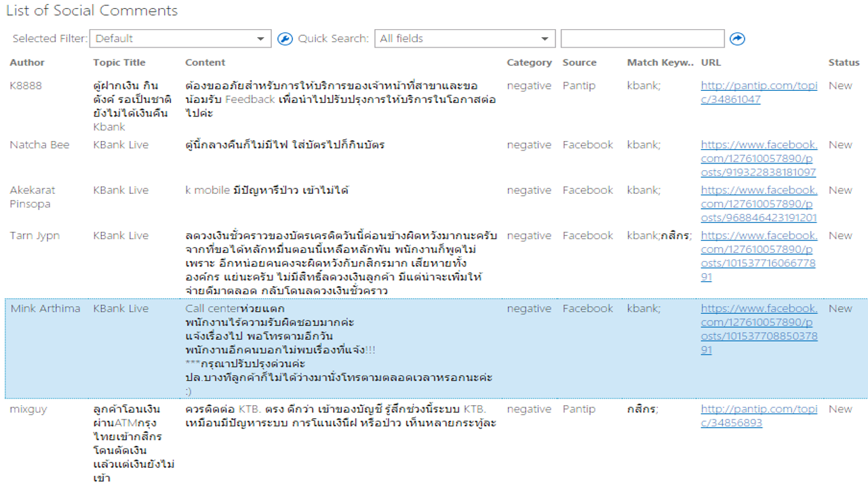This screenshot has width=868, height=488.
Task: Sort by the Status column header
Action: point(844,62)
